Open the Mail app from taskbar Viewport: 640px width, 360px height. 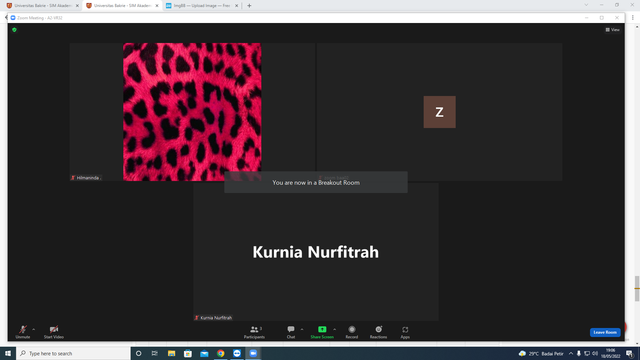[204, 353]
